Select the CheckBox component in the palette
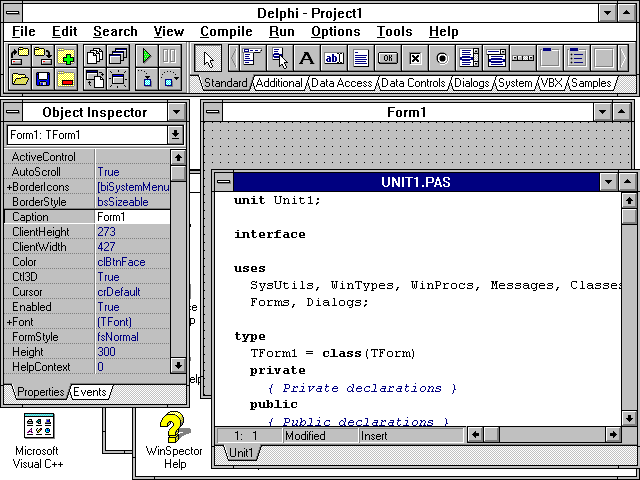 pos(415,58)
